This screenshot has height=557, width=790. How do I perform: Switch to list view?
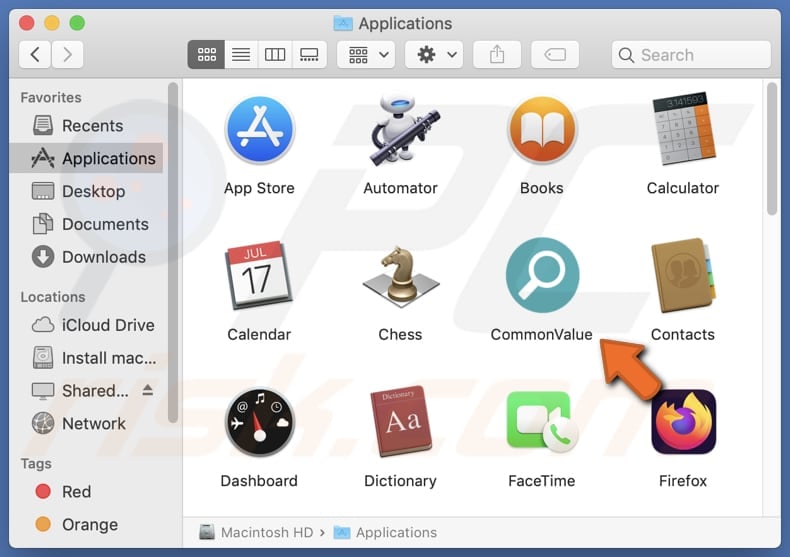(241, 54)
